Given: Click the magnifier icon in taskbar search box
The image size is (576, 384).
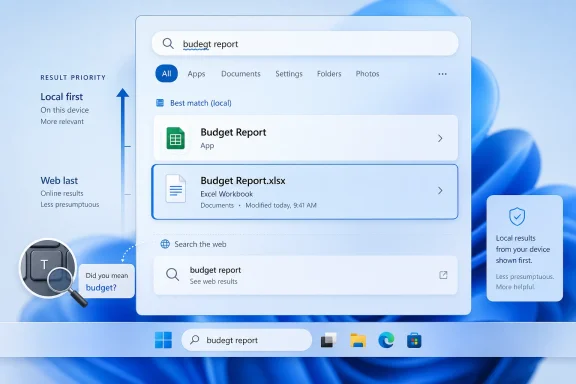Looking at the screenshot, I should (x=195, y=340).
